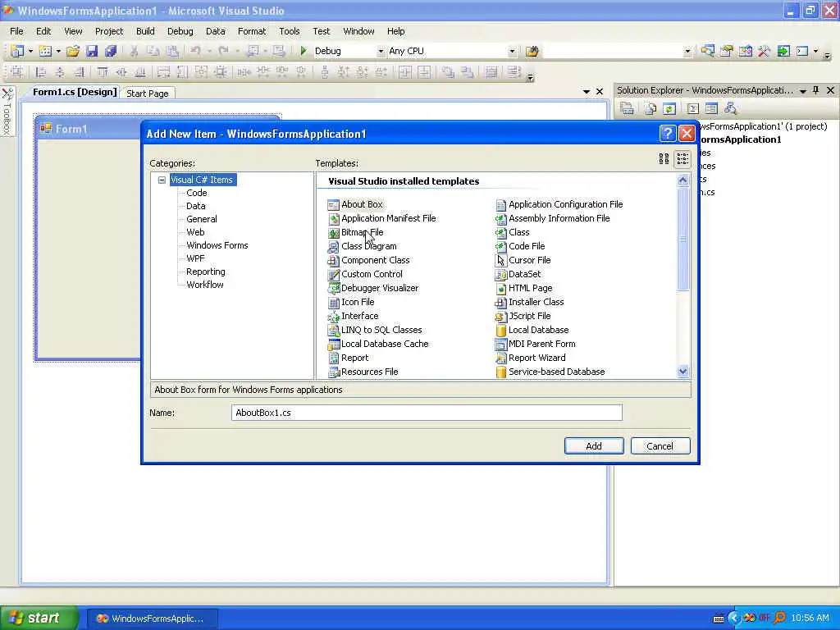
Task: Click View Designer icon in Solution Explorer
Action: coord(711,109)
